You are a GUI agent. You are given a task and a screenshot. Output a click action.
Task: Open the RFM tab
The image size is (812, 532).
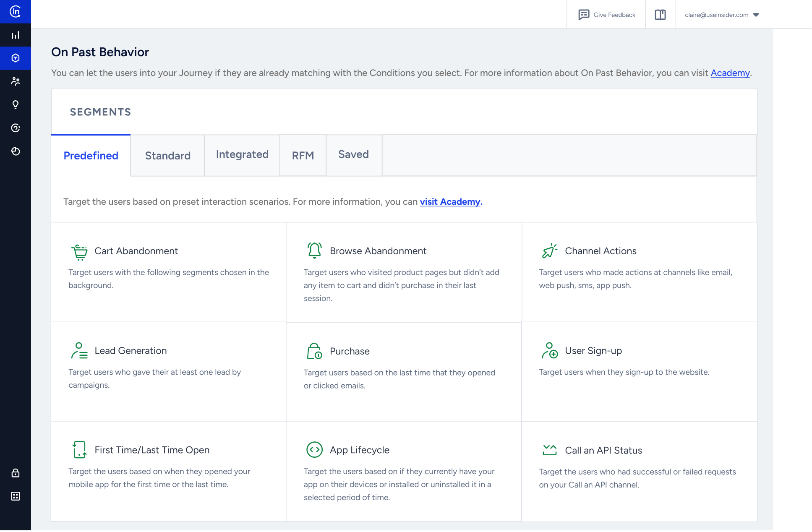pos(303,155)
